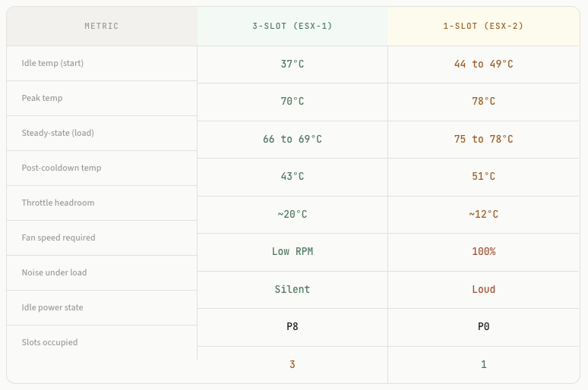Select the 'Steady-state (load)' row label

tap(58, 133)
